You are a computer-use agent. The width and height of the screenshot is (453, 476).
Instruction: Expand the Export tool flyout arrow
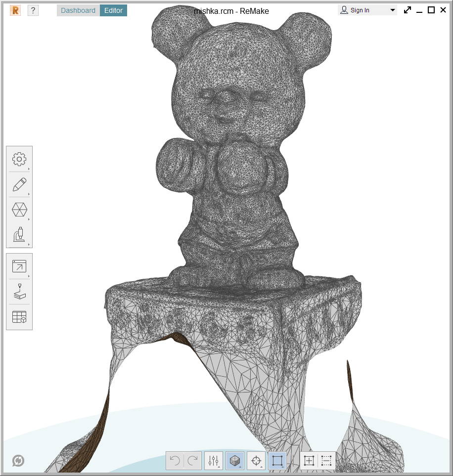tap(29, 276)
